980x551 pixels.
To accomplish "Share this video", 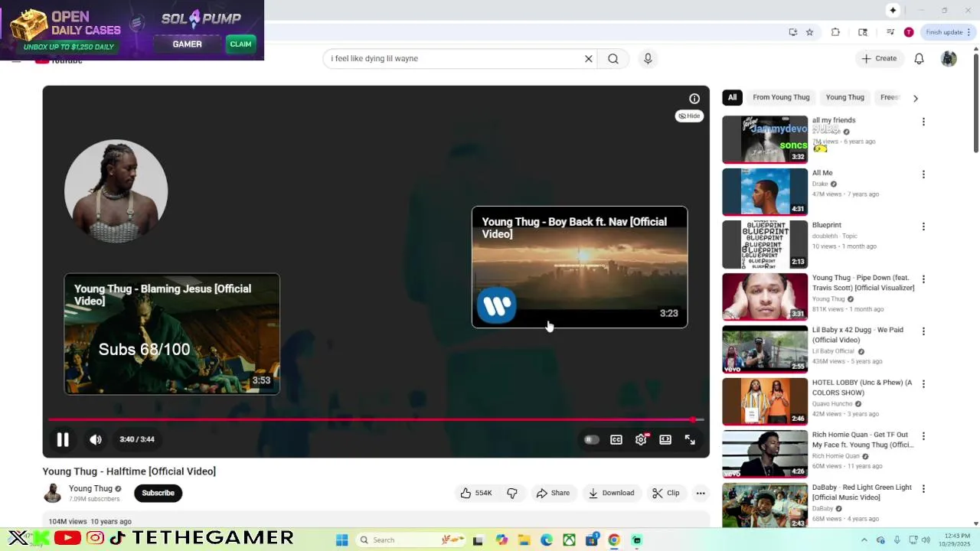I will (553, 493).
